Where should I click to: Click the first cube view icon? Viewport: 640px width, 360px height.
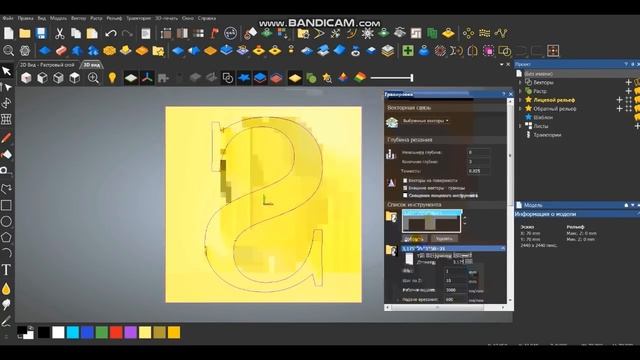(x=26, y=78)
